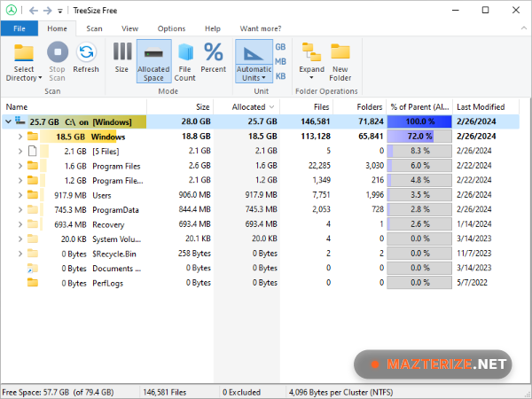This screenshot has width=532, height=399.
Task: Click the 100.0 % progress bar
Action: [419, 121]
